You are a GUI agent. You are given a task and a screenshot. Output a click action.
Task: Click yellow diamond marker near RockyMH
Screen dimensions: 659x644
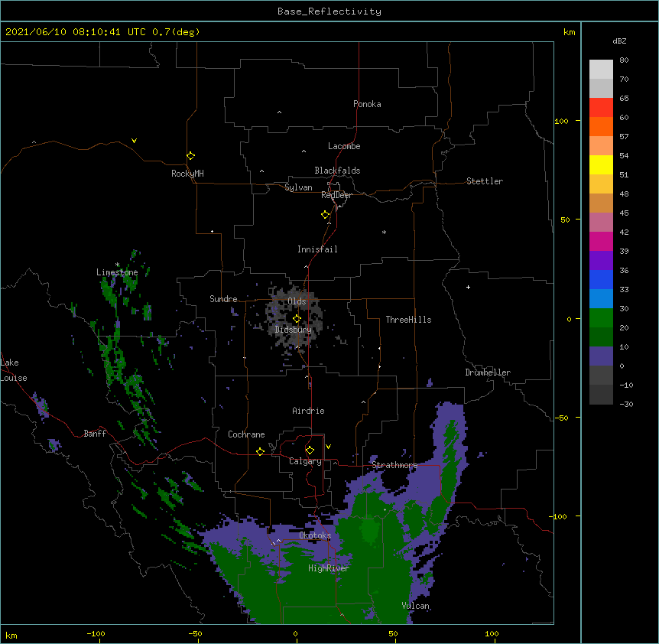pyautogui.click(x=191, y=156)
